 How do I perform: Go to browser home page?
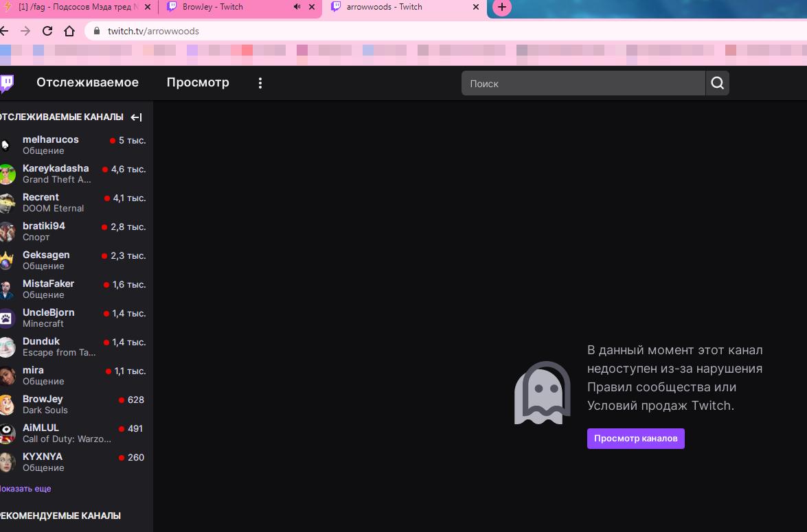tap(69, 31)
